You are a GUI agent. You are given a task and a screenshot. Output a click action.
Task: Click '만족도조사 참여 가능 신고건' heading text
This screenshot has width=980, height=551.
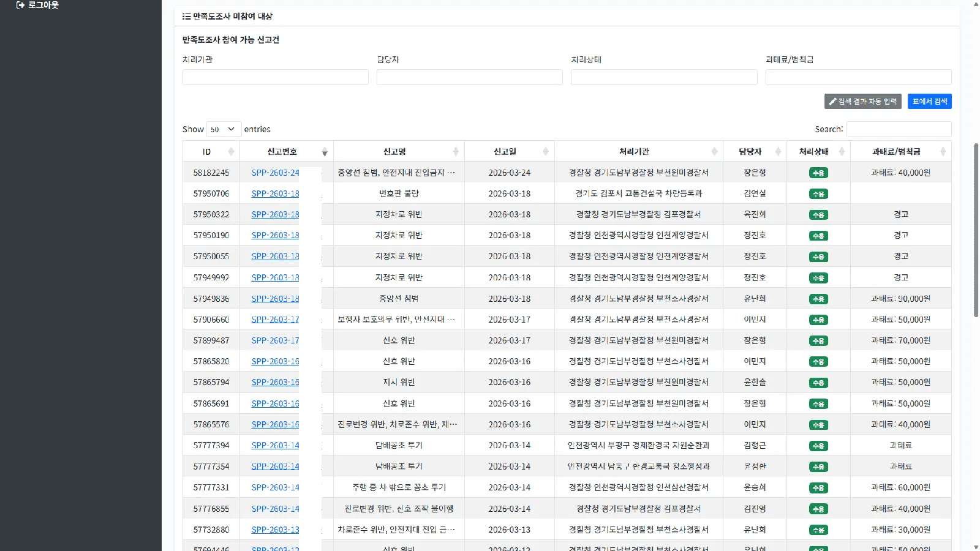(x=231, y=40)
